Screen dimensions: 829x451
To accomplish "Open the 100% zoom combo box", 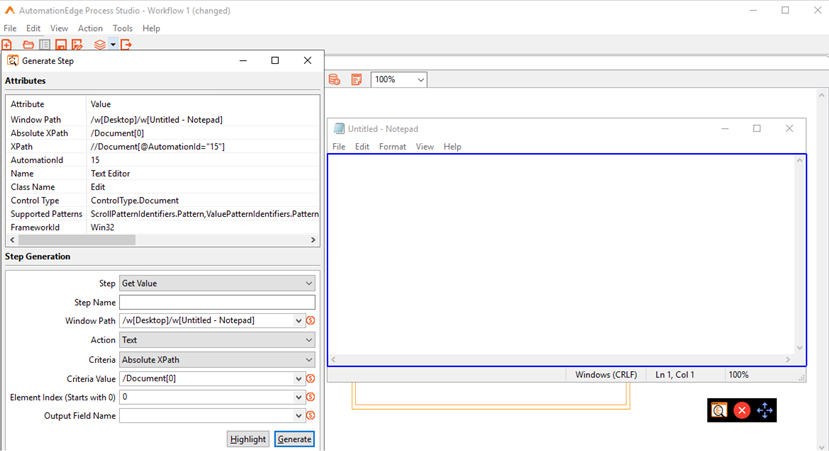I will [x=399, y=80].
